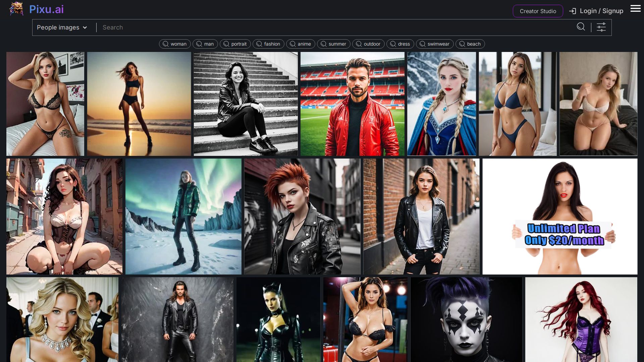Open the Unlimited Plan $20/month ad

(559, 217)
